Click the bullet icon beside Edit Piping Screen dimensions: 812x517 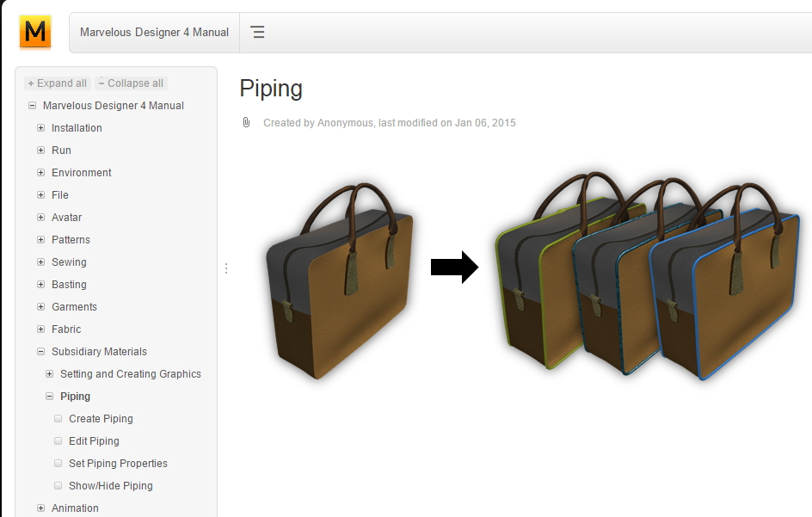58,441
